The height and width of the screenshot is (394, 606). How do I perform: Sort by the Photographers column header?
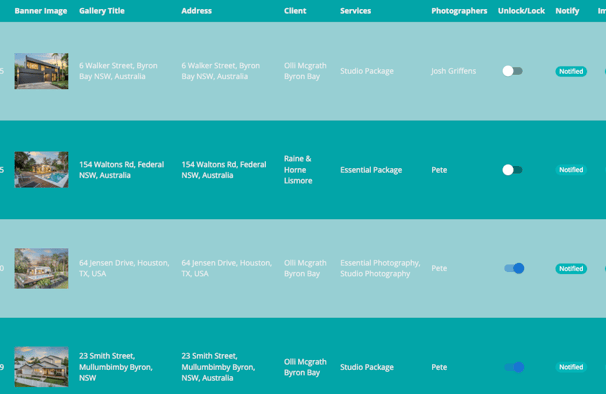coord(459,11)
